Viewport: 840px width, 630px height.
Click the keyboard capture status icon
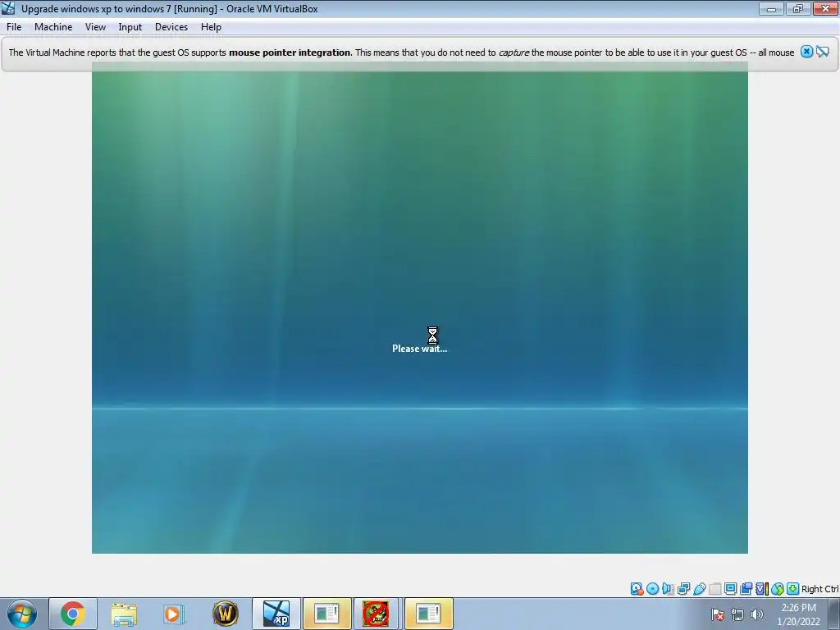click(793, 589)
